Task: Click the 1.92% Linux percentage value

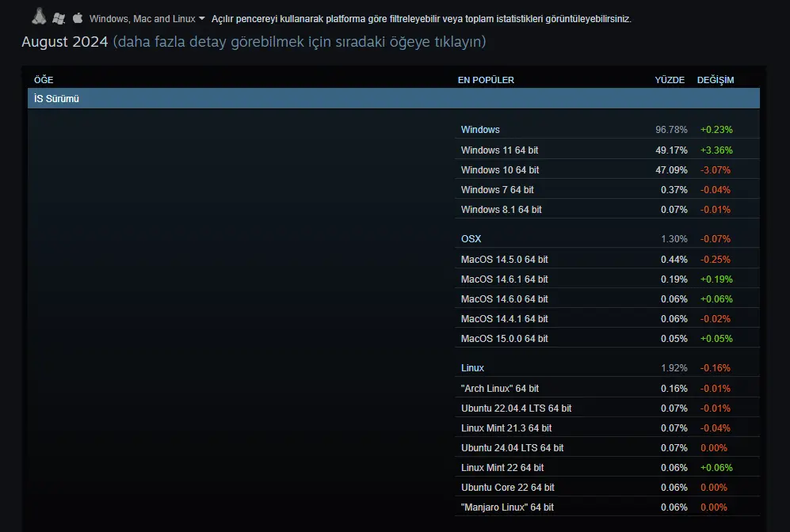Action: (x=674, y=368)
